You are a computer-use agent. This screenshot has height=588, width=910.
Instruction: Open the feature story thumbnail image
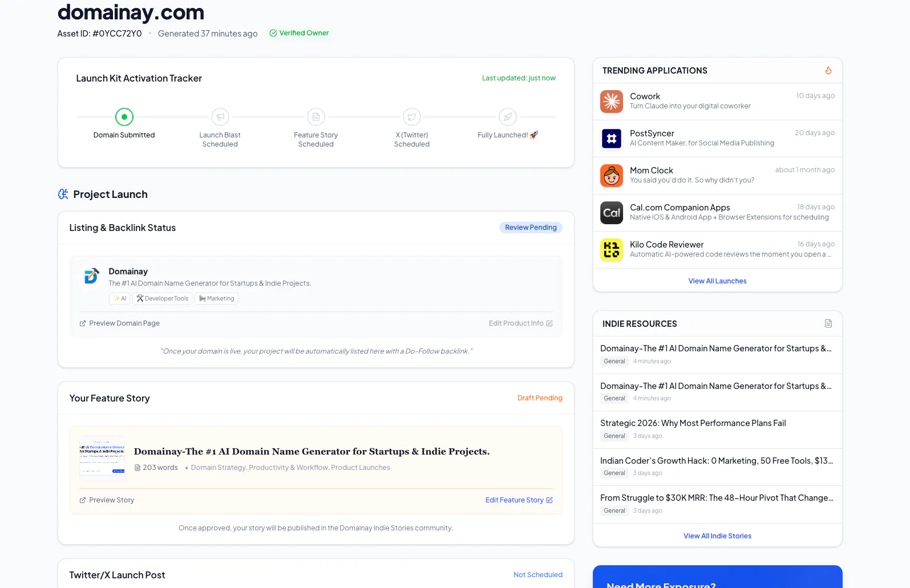(102, 459)
